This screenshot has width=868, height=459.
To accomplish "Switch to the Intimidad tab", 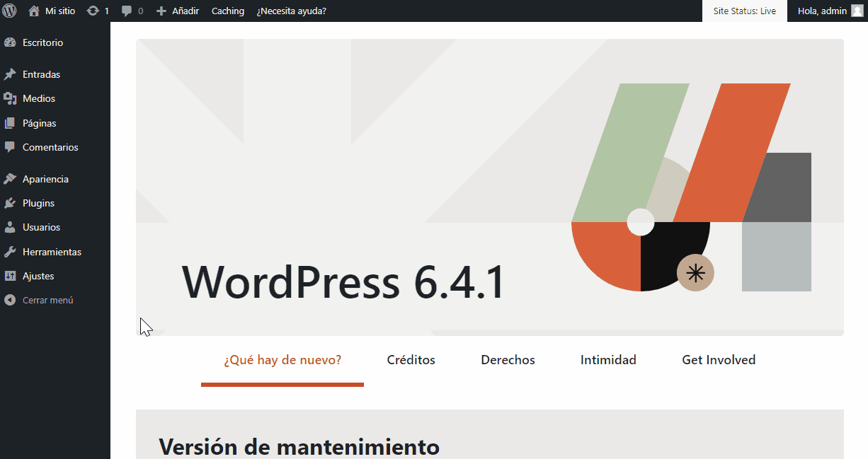I will pos(608,360).
